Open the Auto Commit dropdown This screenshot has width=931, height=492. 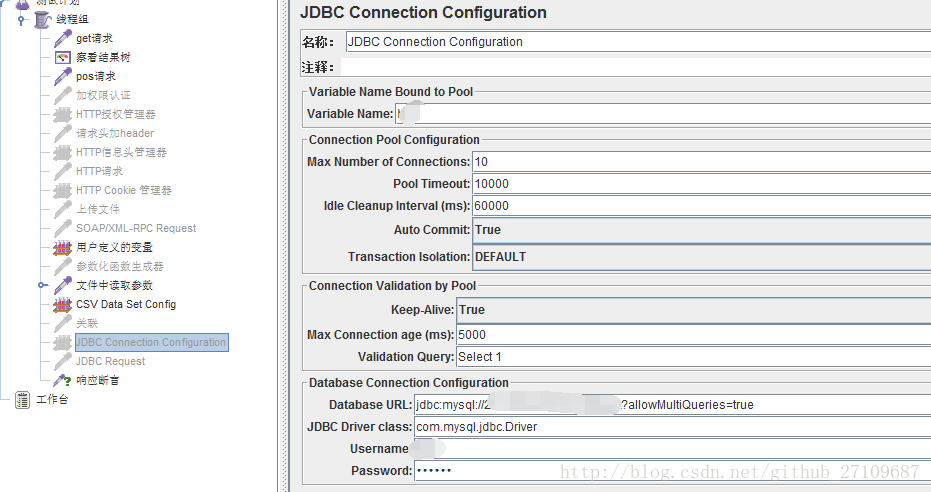point(700,230)
